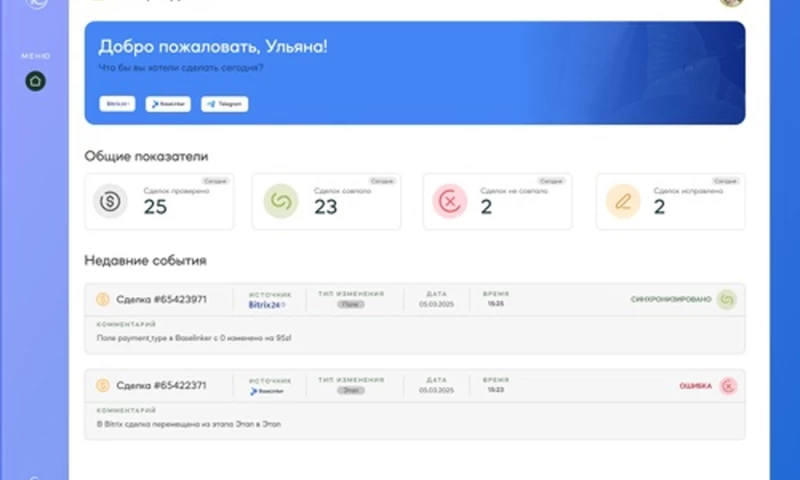This screenshot has width=800, height=480.
Task: Select the value 25 in Сделок проверено
Action: 155,207
